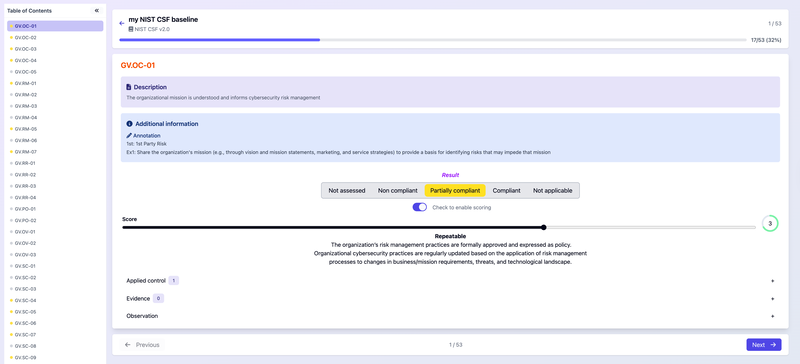Click the NIST CSF v2.0 framework icon
This screenshot has width=800, height=364.
click(131, 30)
